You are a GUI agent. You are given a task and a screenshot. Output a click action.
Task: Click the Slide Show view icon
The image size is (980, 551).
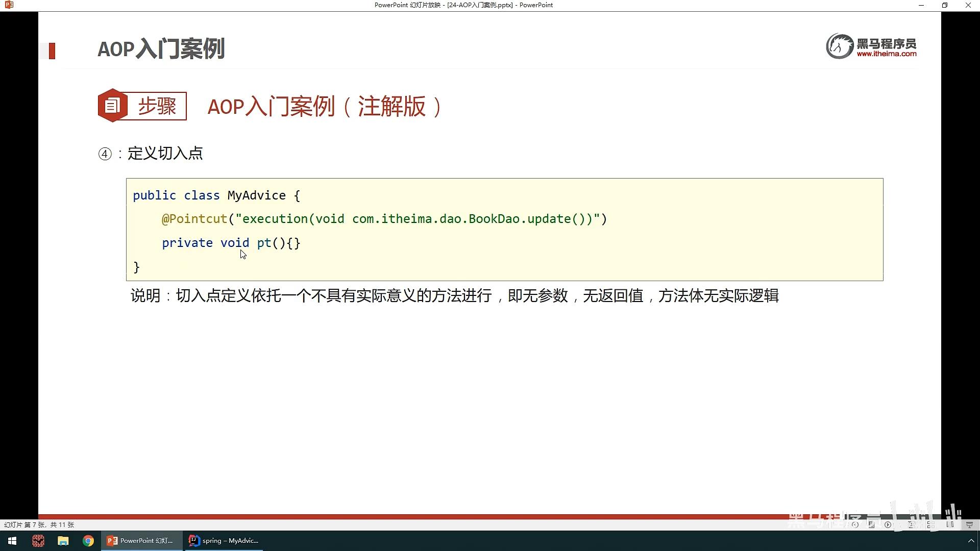969,524
